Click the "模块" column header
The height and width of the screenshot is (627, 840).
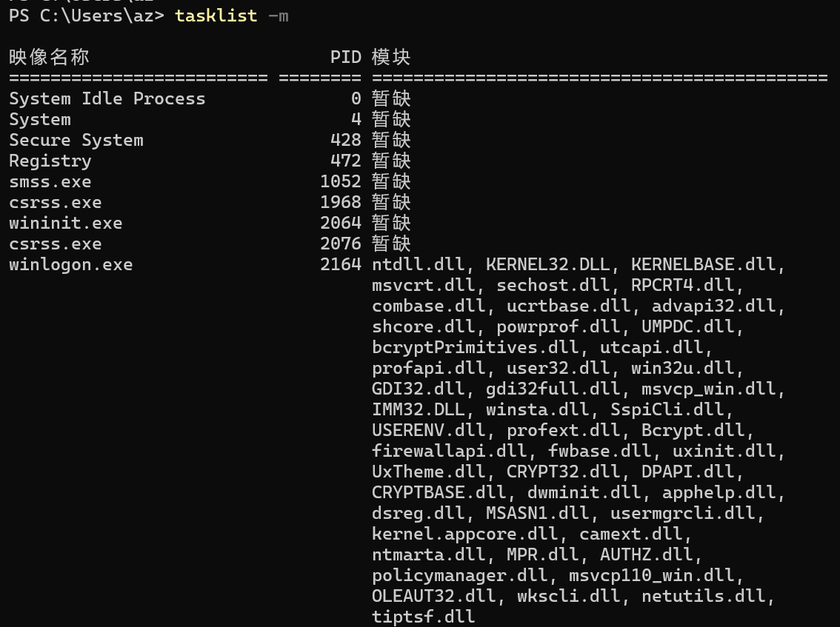click(391, 57)
